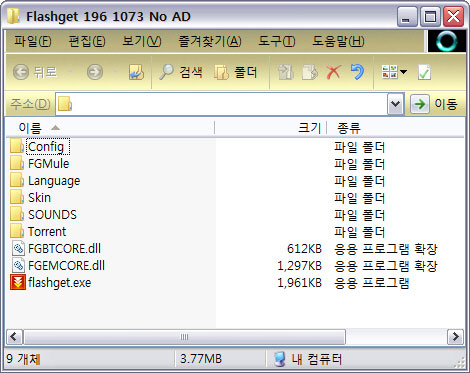
Task: Click the FGEMCORE.dll file name
Action: coord(66,266)
